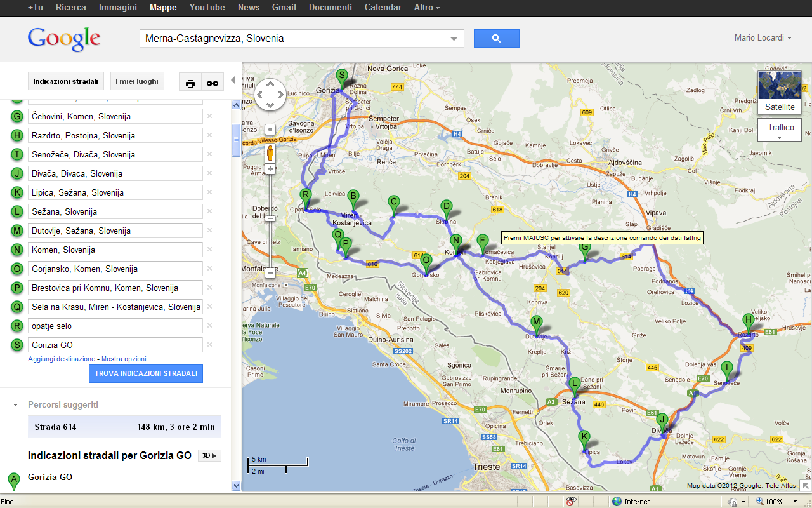This screenshot has width=812, height=508.
Task: Open the Altro menu in top bar
Action: [x=426, y=8]
